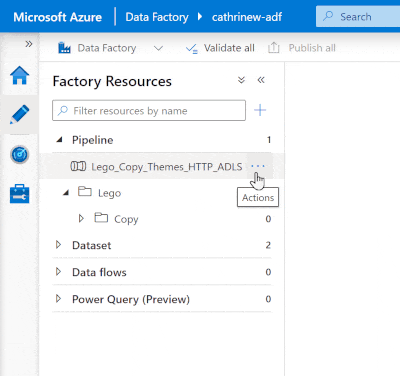Expand the Data flows section
The width and height of the screenshot is (400, 376).
pyautogui.click(x=58, y=272)
